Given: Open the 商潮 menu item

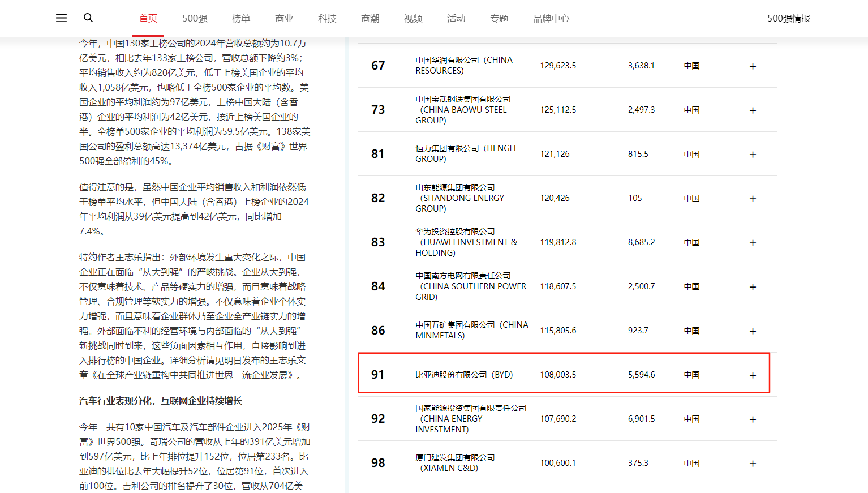Looking at the screenshot, I should tap(370, 18).
